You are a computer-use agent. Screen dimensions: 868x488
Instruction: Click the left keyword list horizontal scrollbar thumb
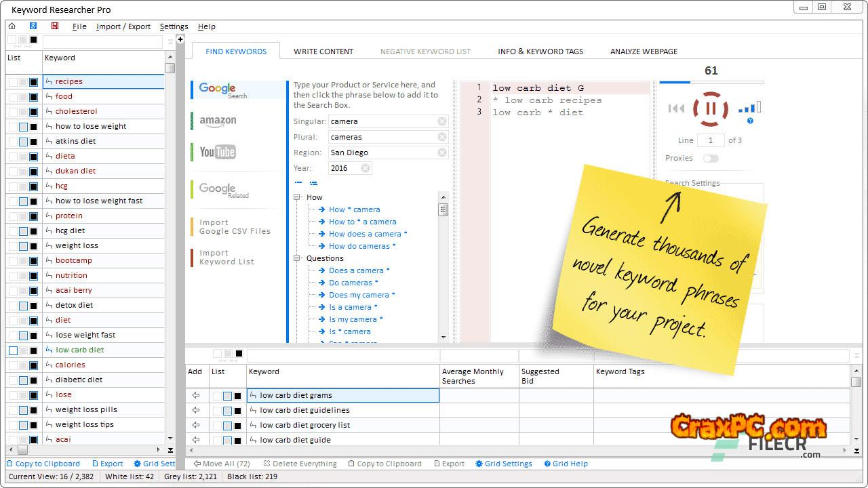[22, 450]
